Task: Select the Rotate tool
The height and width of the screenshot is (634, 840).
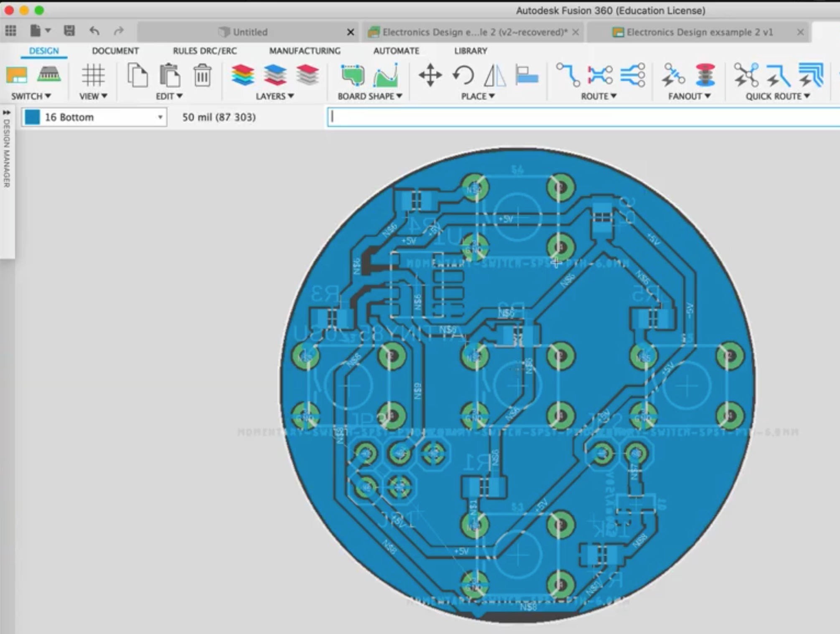Action: (463, 76)
